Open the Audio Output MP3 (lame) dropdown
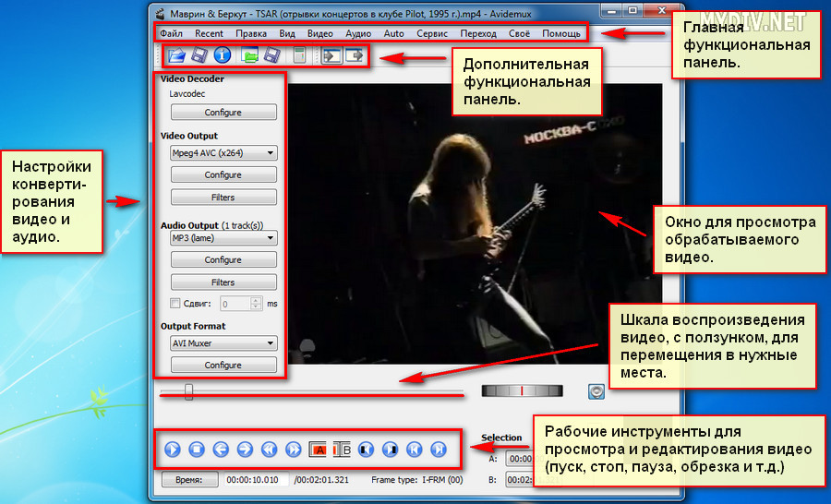Image resolution: width=831 pixels, height=504 pixels. click(223, 238)
